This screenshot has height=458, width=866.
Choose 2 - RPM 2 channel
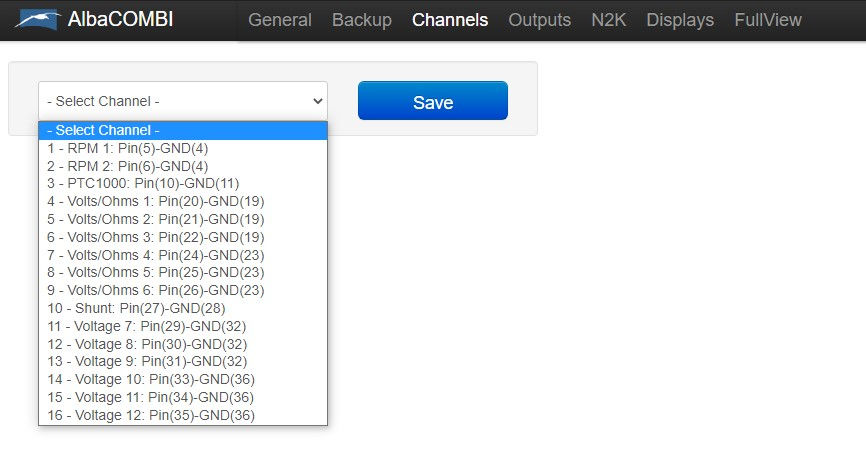(183, 166)
